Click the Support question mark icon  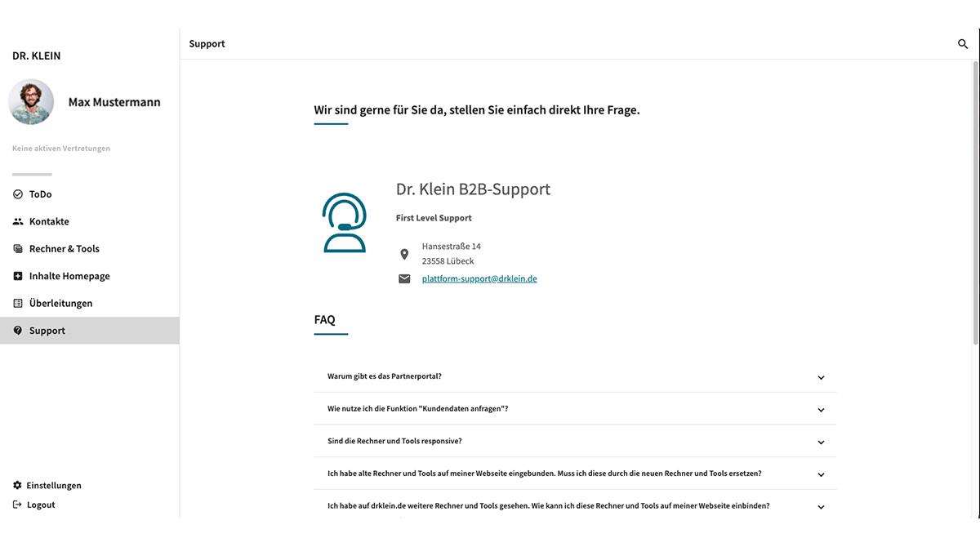click(16, 330)
